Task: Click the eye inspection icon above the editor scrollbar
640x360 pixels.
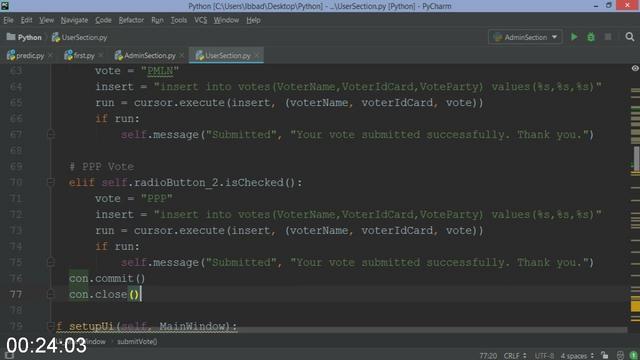Action: 635,68
